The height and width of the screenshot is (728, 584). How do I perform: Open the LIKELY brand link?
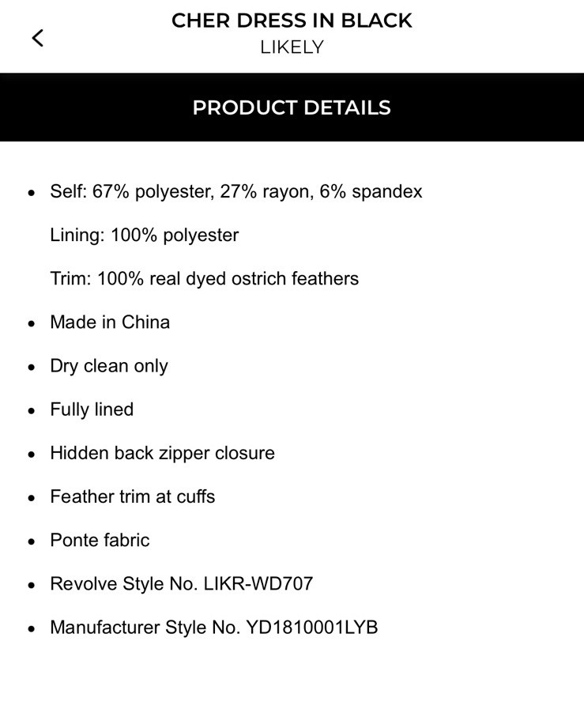(292, 47)
